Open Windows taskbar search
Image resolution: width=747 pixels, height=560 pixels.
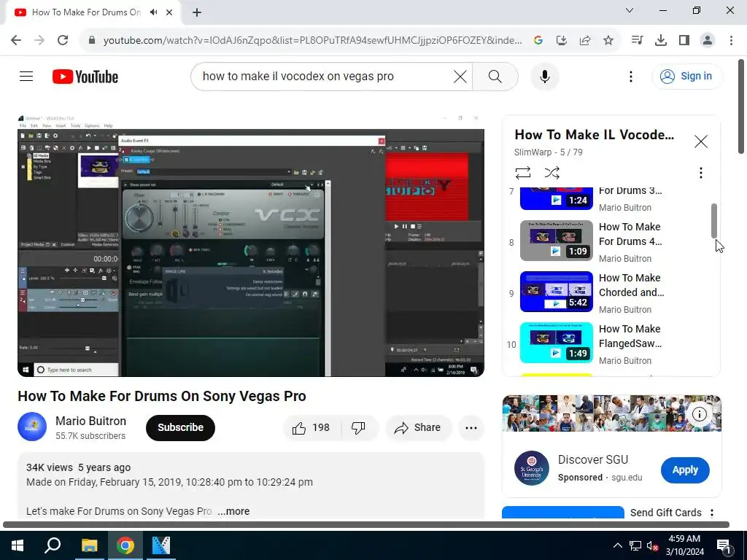tap(53, 545)
